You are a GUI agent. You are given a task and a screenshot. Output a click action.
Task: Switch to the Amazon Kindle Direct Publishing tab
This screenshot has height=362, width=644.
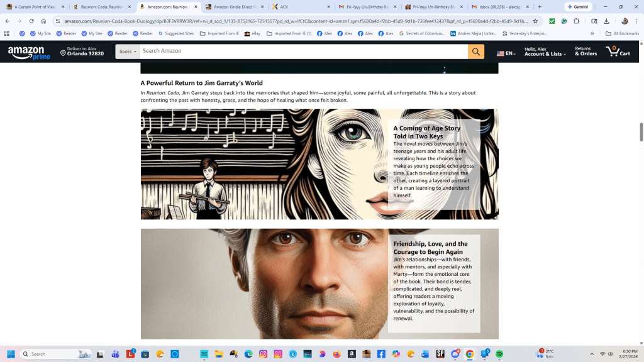point(235,7)
